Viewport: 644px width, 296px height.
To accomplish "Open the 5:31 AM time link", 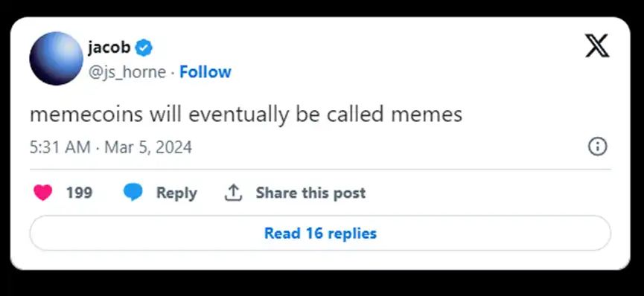I will (x=60, y=147).
